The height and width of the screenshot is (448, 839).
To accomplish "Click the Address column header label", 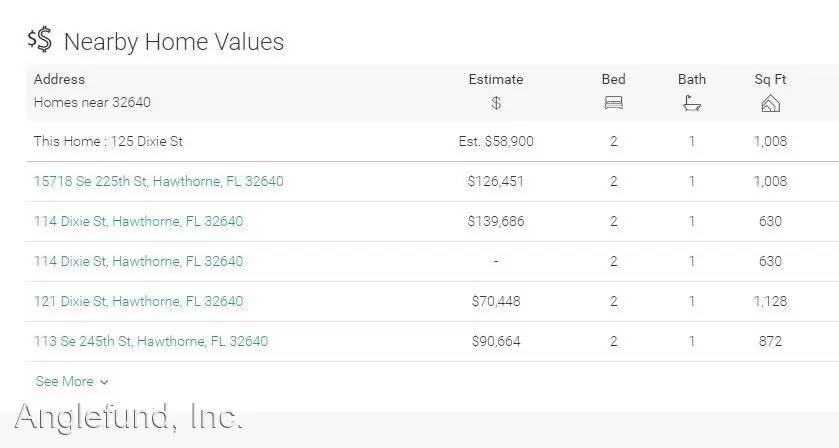I will tap(59, 79).
